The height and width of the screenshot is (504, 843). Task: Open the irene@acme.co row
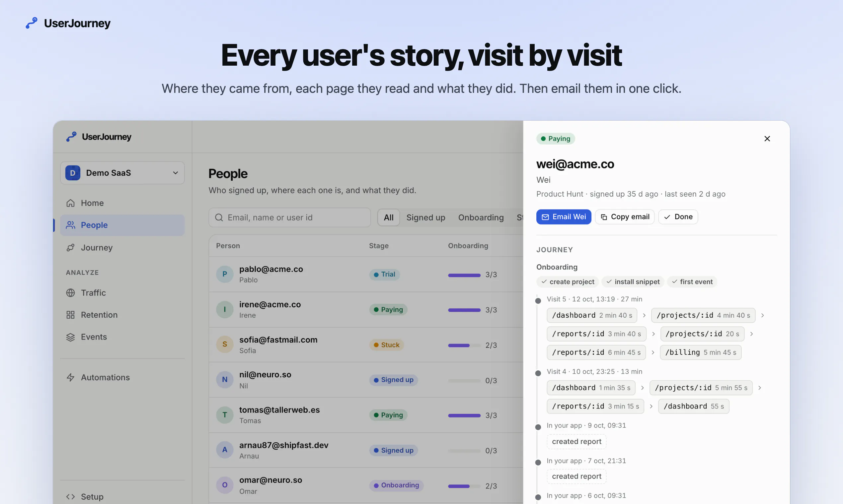click(366, 309)
